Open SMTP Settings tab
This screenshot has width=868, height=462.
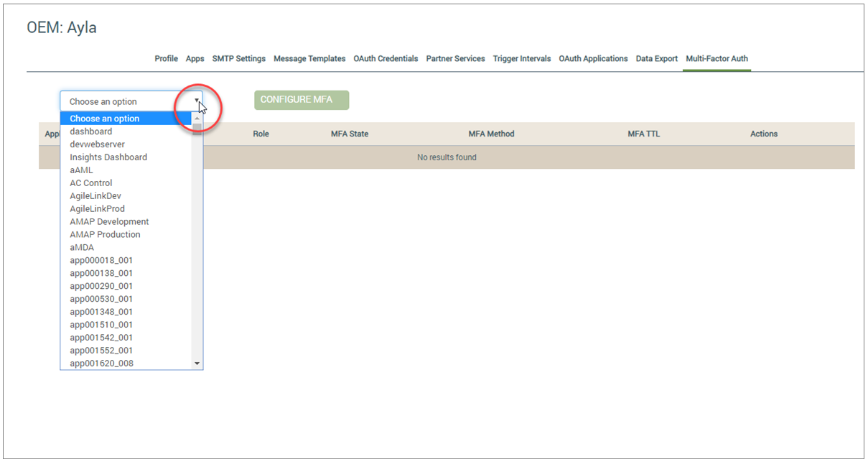239,59
